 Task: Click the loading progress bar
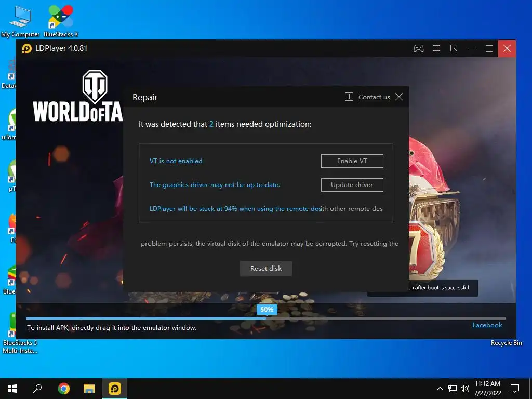click(x=265, y=318)
